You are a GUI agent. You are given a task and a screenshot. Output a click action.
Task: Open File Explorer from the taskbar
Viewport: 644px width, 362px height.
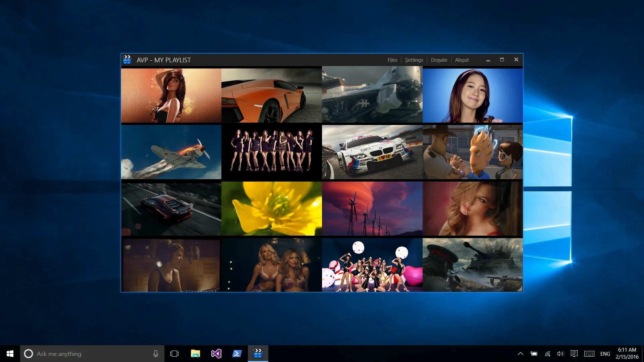click(196, 353)
